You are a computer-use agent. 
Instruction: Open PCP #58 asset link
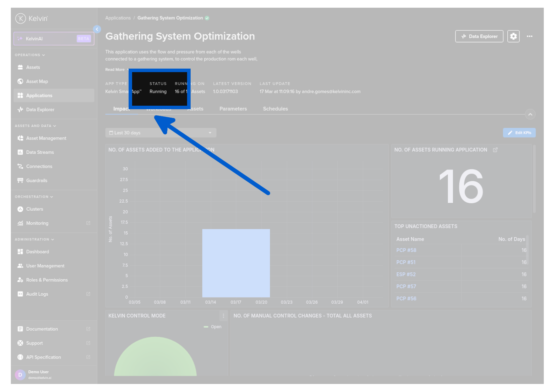[x=406, y=250]
